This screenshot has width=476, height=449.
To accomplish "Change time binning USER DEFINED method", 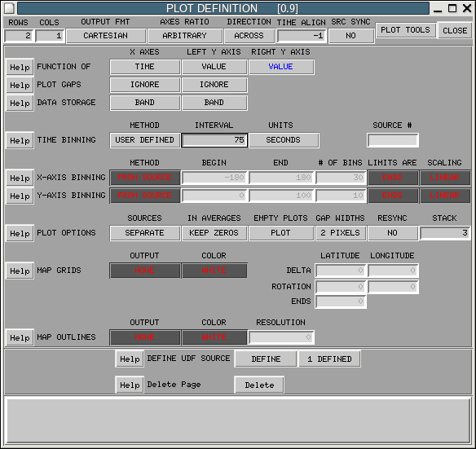I will [145, 140].
